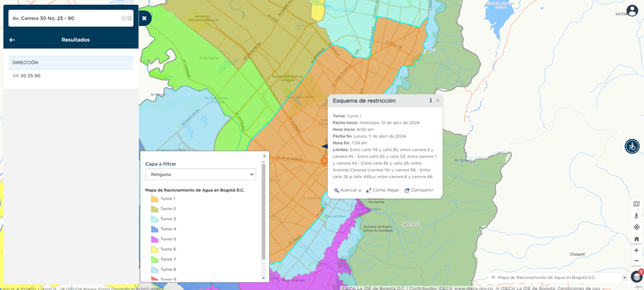
Task: Zoom out of the map
Action: [x=636, y=261]
